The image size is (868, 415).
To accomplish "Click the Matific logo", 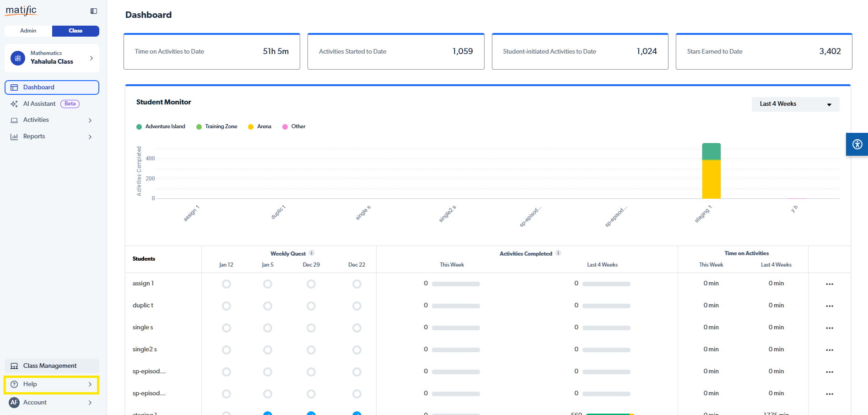I will pos(21,11).
